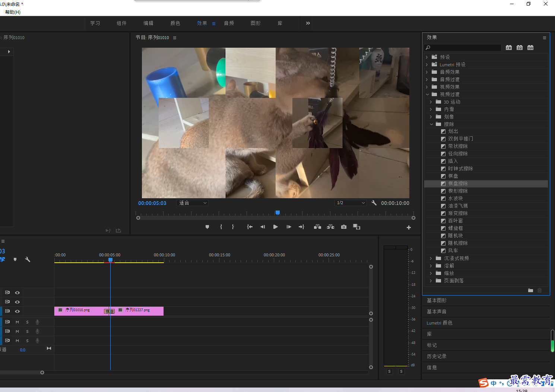
Task: Open Program monitor settings wrench
Action: tap(374, 203)
